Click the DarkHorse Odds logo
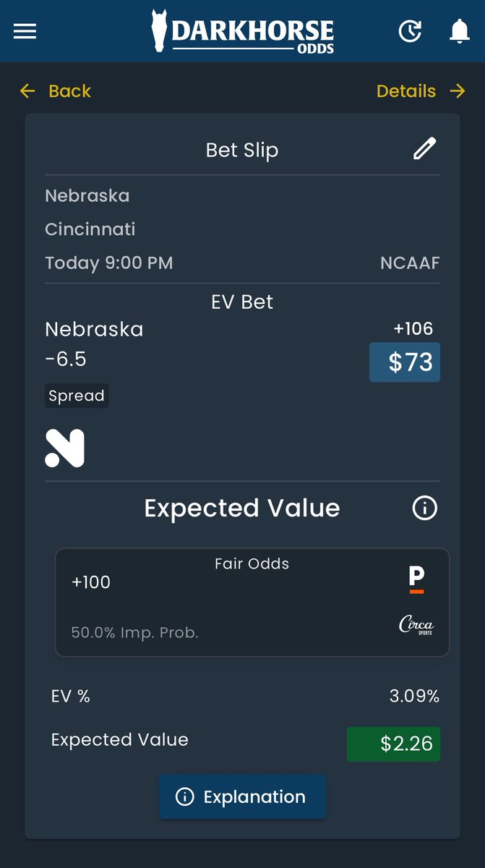 (243, 31)
